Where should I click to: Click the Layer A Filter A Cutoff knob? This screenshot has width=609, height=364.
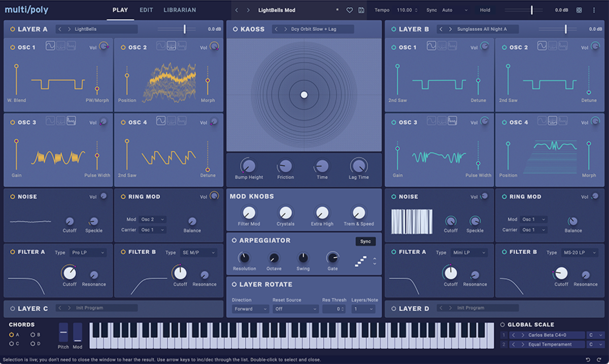(70, 273)
